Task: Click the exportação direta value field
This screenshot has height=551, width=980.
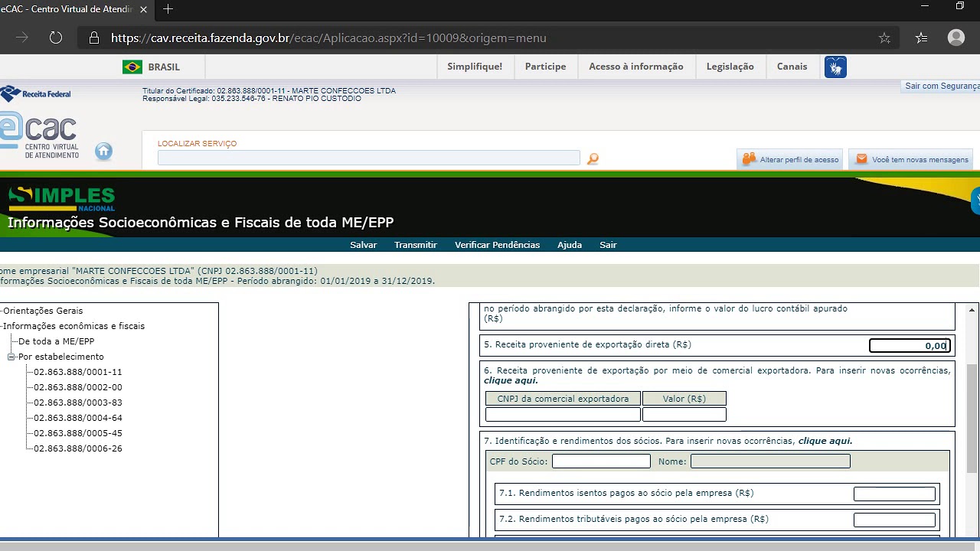Action: [910, 346]
